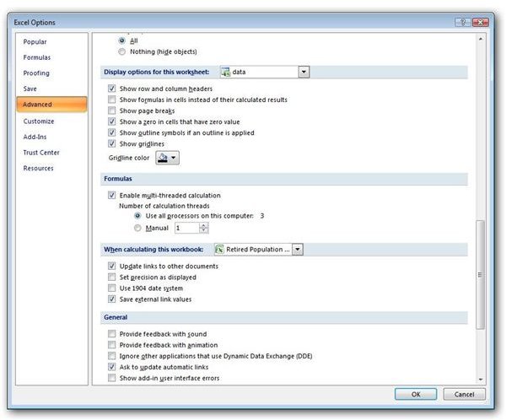This screenshot has width=506, height=420.
Task: Click the Number of calculation threads label
Action: point(164,206)
